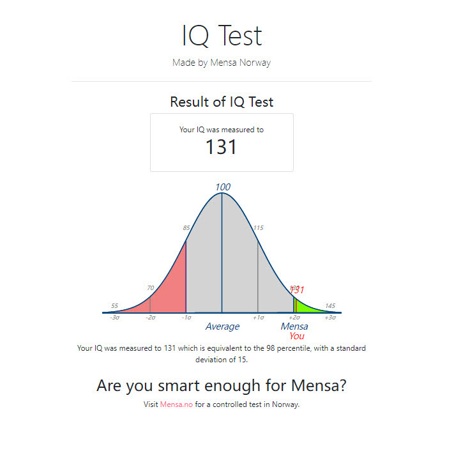Click the 55 label on the curve

tap(114, 305)
